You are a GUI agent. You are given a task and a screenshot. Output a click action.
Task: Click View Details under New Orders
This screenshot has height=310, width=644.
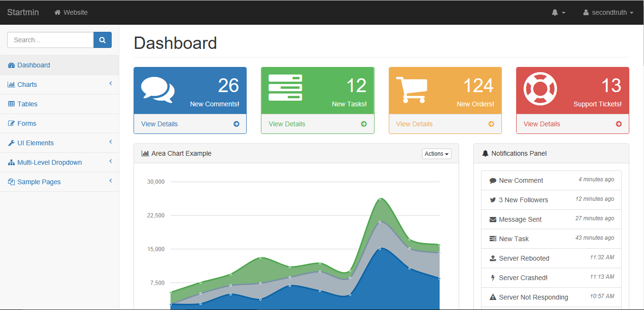(414, 124)
